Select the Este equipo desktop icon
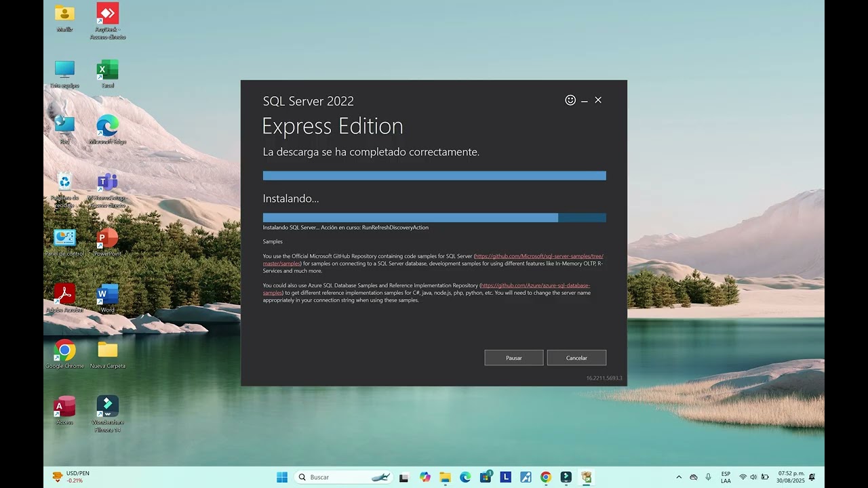Viewport: 868px width, 488px height. (x=64, y=75)
